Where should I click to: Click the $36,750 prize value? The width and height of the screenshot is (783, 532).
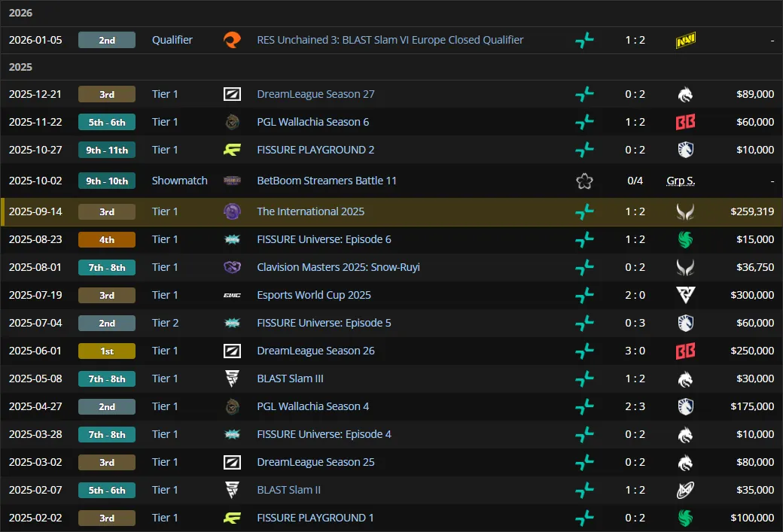coord(755,267)
